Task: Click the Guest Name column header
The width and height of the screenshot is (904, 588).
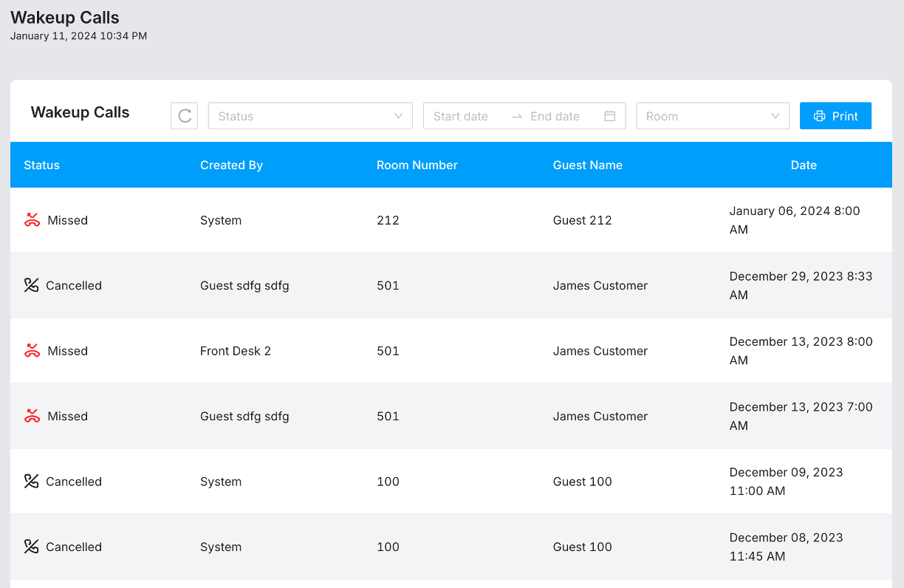Action: [x=588, y=165]
